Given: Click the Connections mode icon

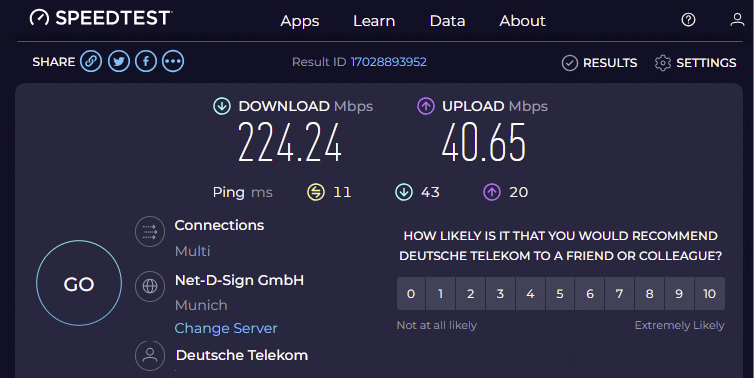Looking at the screenshot, I should [x=150, y=232].
